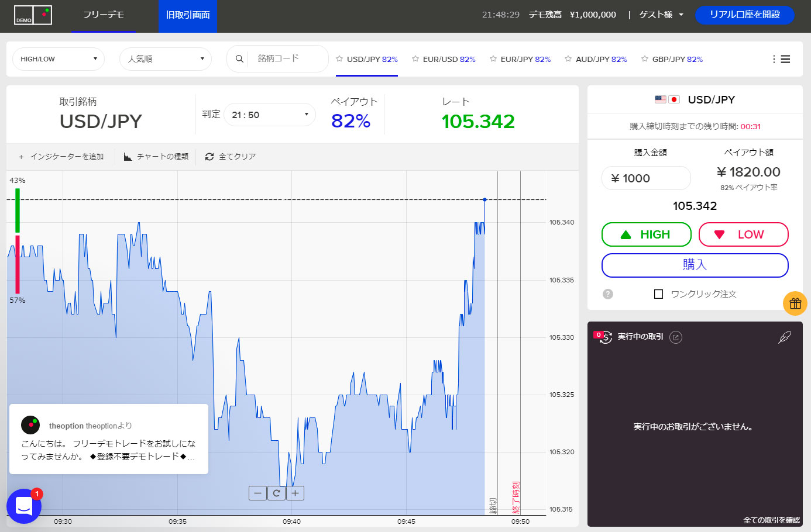Click the 終了時刻 line on chart

[x=520, y=343]
